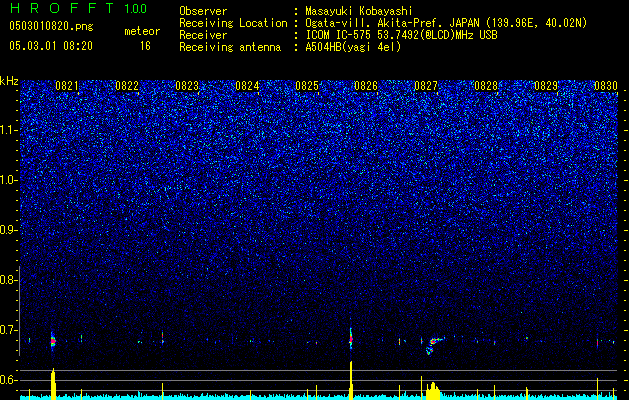Click the 'meteor' label

coord(142,31)
